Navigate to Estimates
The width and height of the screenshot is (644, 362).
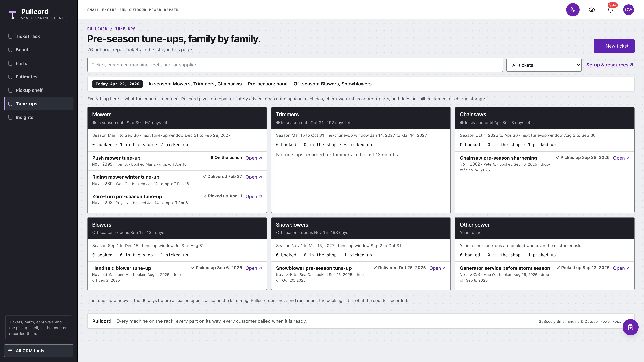[39, 77]
